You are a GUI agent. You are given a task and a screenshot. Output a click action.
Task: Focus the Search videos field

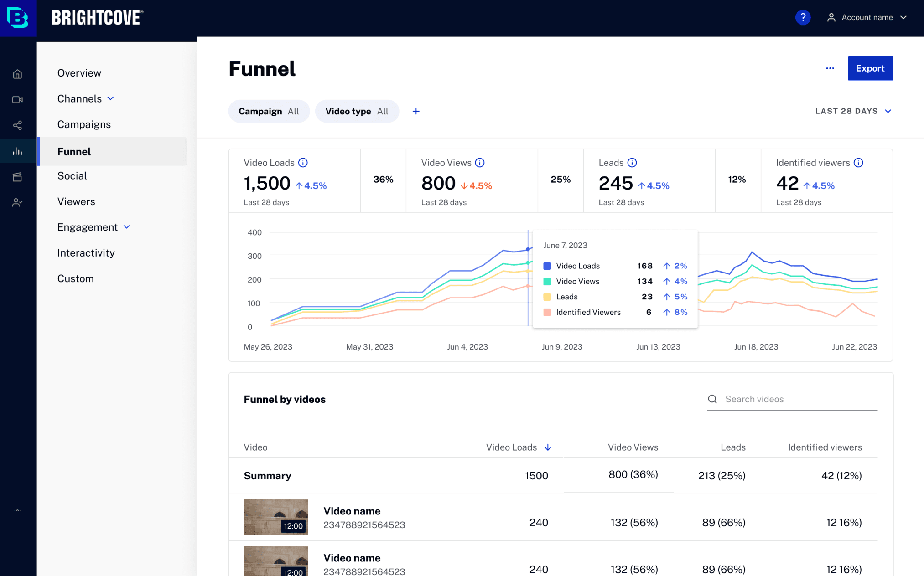792,399
